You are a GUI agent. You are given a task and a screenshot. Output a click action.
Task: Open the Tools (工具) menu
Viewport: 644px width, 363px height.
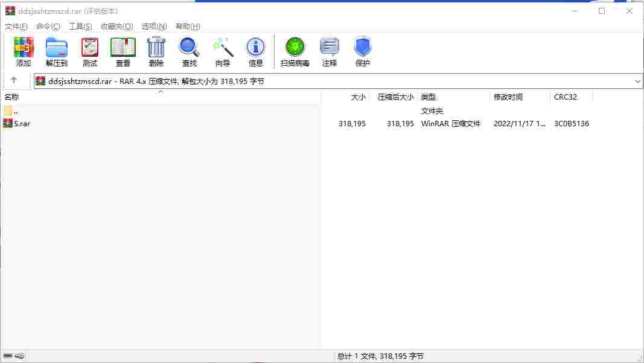pos(80,27)
